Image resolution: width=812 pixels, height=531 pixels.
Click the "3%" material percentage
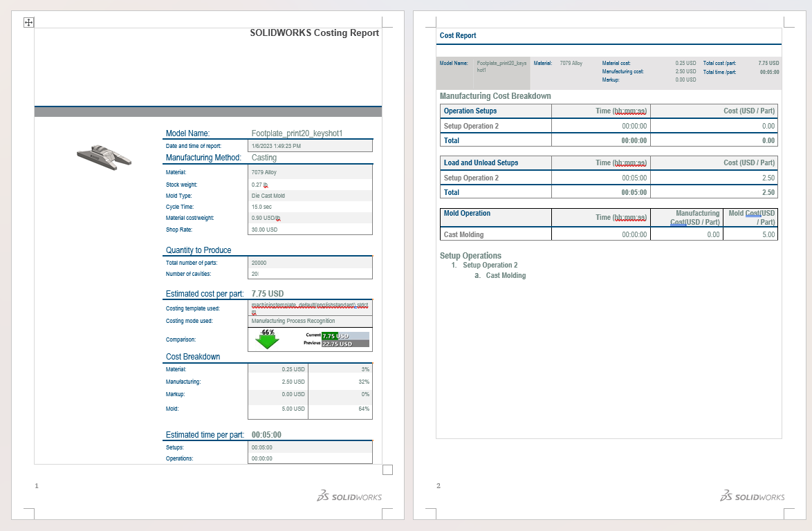[x=366, y=369]
